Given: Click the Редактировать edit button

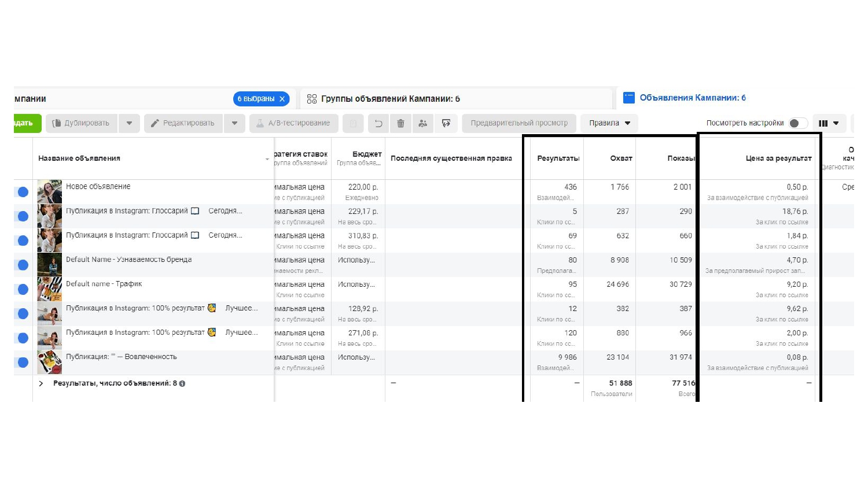Looking at the screenshot, I should 183,123.
